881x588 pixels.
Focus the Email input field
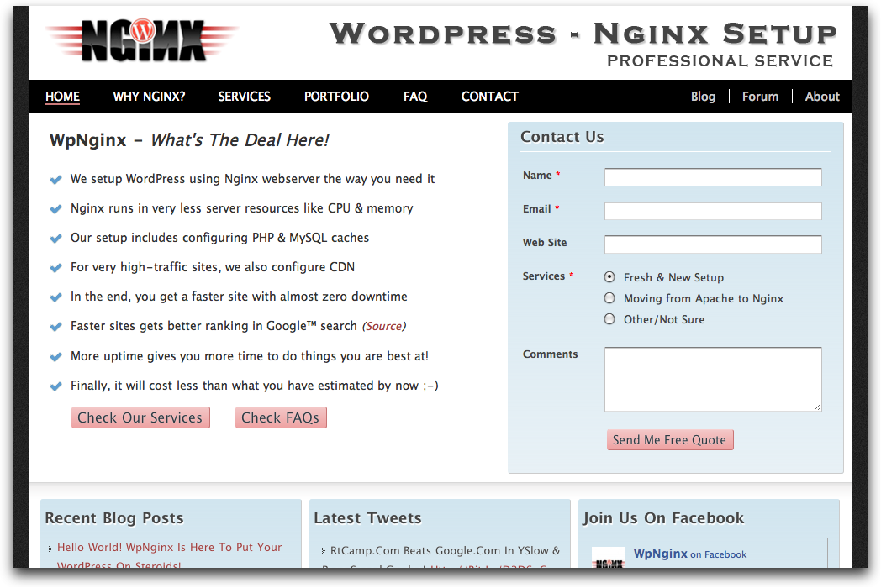[713, 211]
